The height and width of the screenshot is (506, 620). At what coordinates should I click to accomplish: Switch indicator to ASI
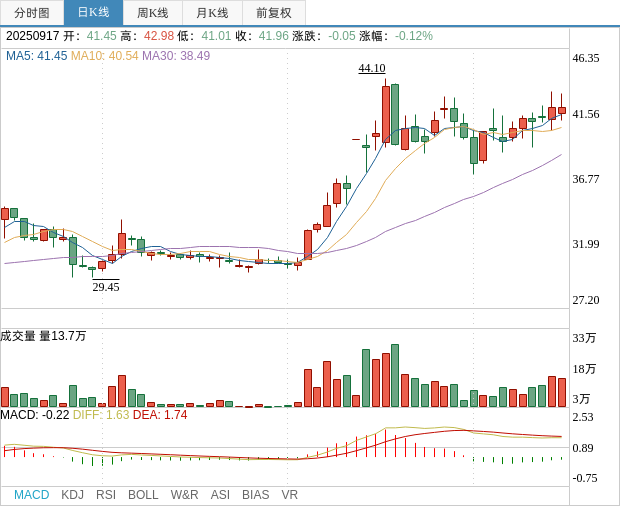click(x=220, y=495)
